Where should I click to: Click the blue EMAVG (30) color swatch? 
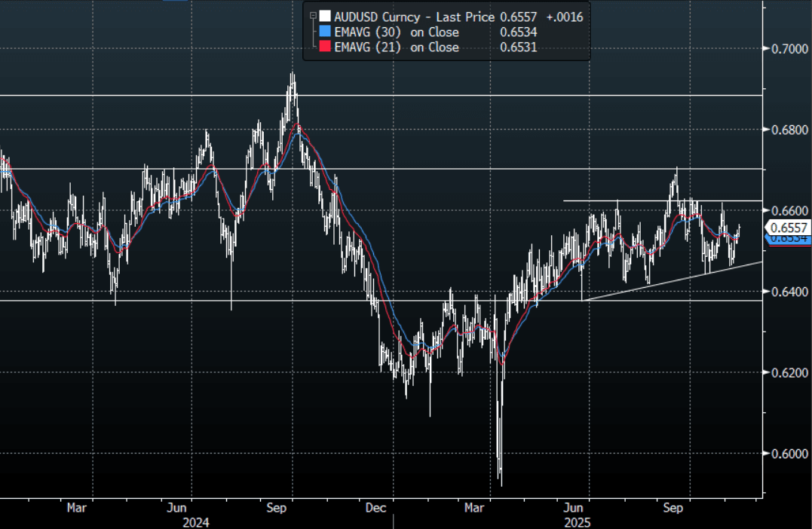tap(324, 32)
